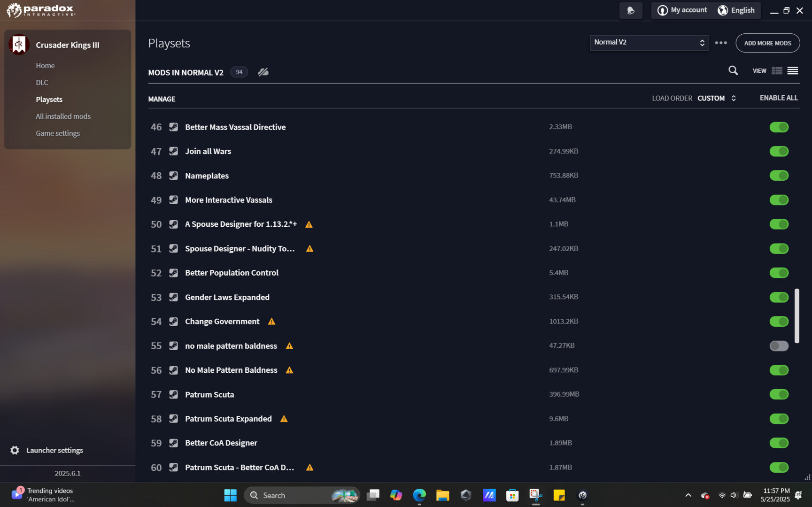Click the hidden-eye icon beside mod count
This screenshot has height=507, width=812.
pos(263,72)
